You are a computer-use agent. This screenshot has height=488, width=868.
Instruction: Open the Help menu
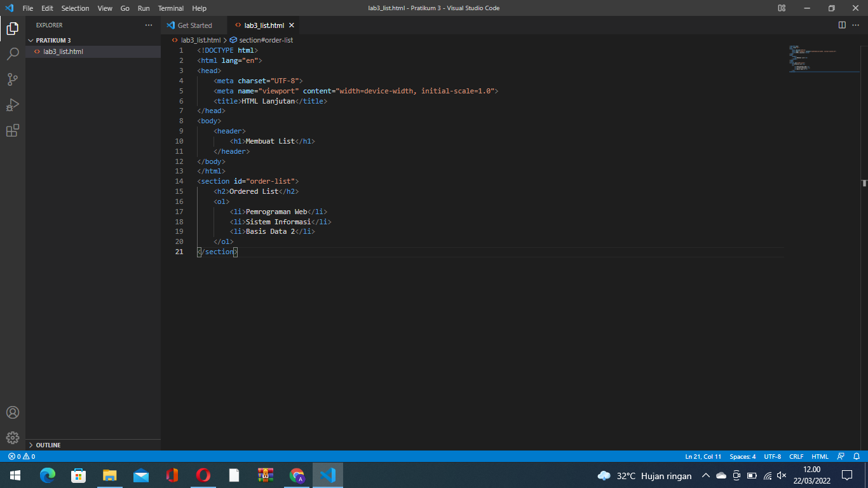[x=199, y=8]
